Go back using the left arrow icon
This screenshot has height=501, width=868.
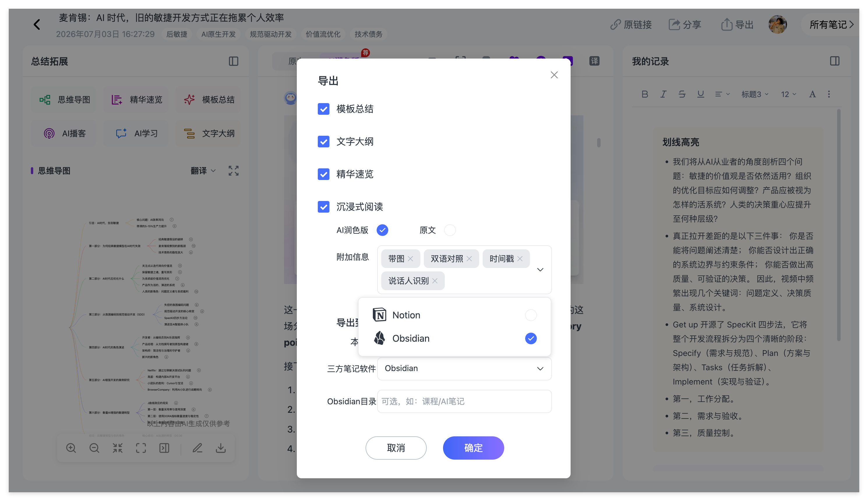(37, 24)
